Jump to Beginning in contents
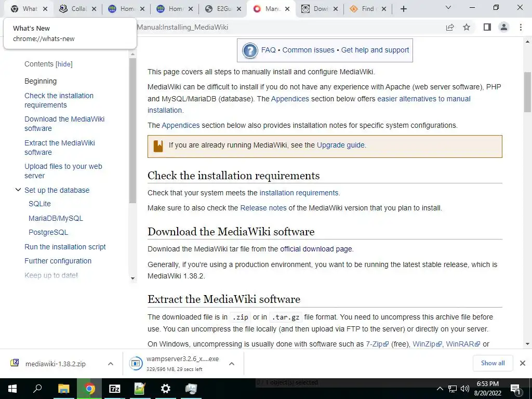This screenshot has height=399, width=532. [41, 81]
